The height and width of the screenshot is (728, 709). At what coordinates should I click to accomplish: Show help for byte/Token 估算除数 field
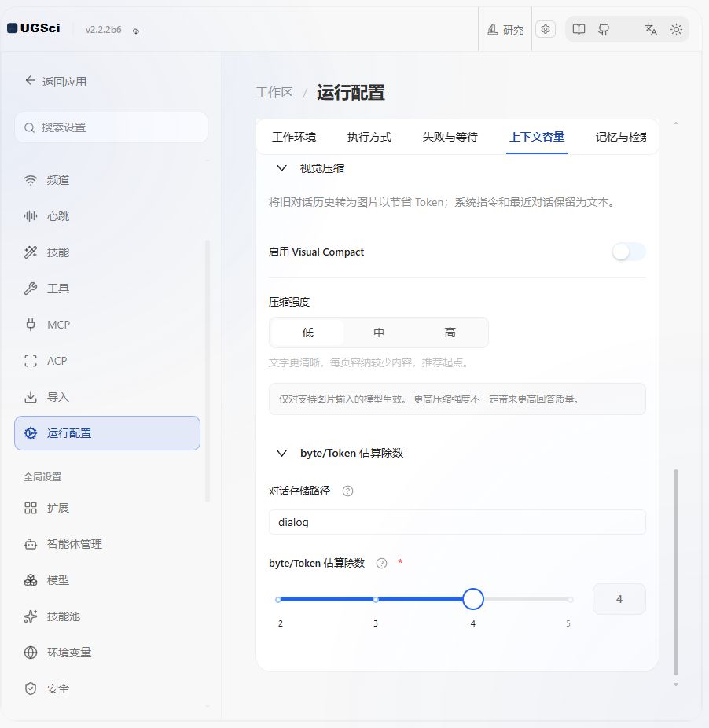tap(382, 563)
